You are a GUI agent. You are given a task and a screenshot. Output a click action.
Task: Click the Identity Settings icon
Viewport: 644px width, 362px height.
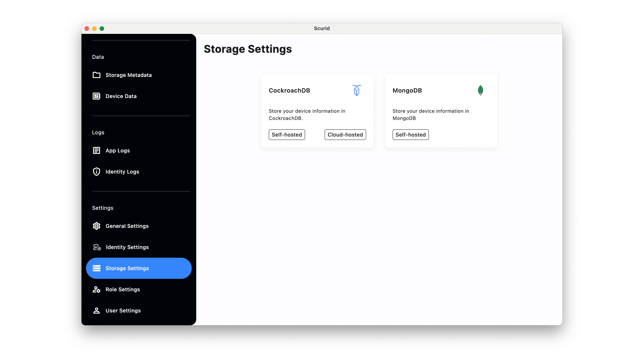[97, 247]
